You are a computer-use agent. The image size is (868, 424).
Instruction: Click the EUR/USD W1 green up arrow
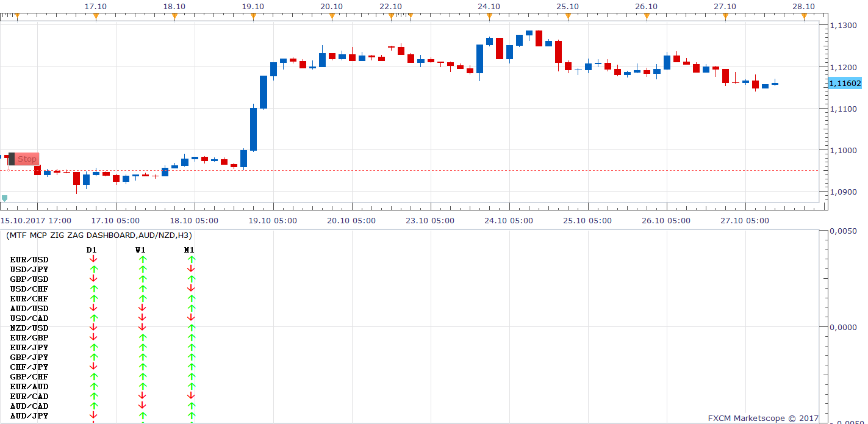pos(142,259)
